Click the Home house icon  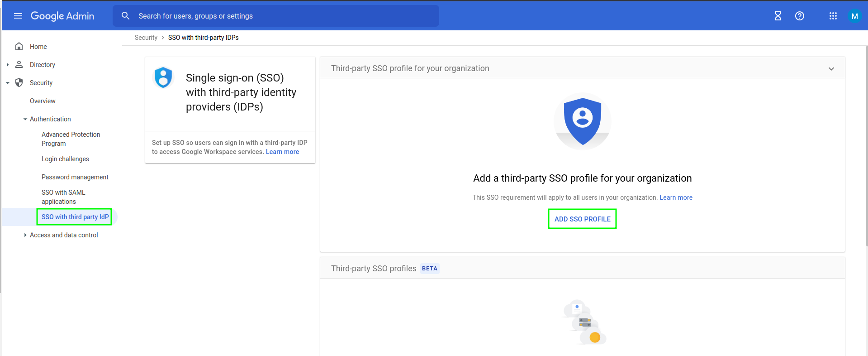(19, 46)
